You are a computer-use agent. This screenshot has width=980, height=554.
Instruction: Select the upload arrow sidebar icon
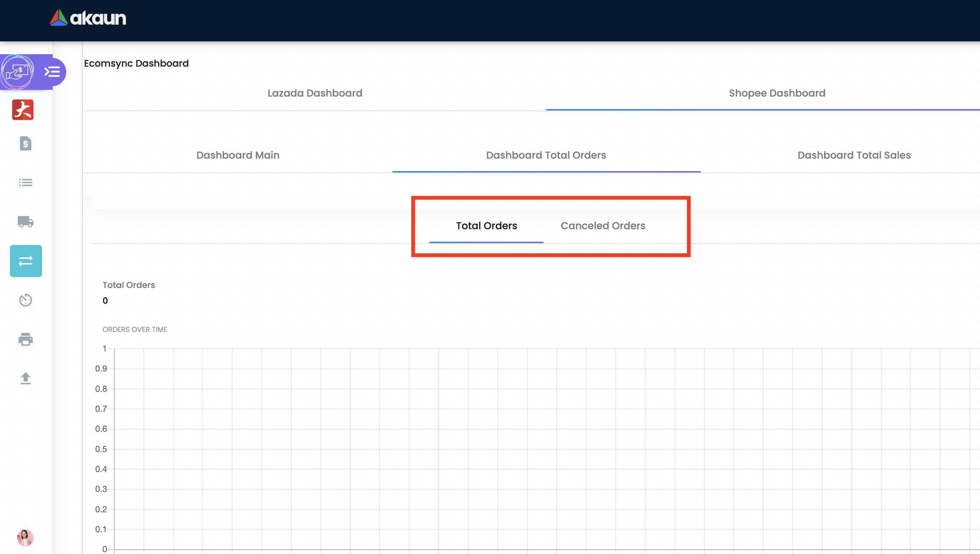click(26, 379)
